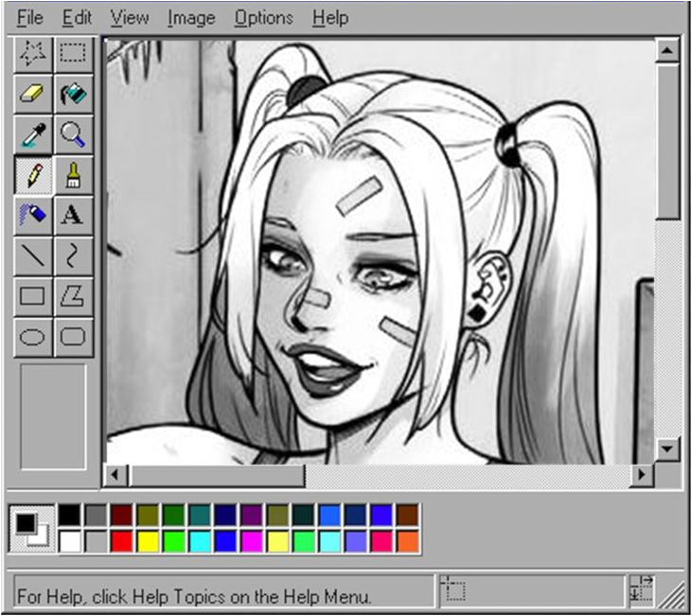Click the window resize grip in corner

tap(672, 593)
